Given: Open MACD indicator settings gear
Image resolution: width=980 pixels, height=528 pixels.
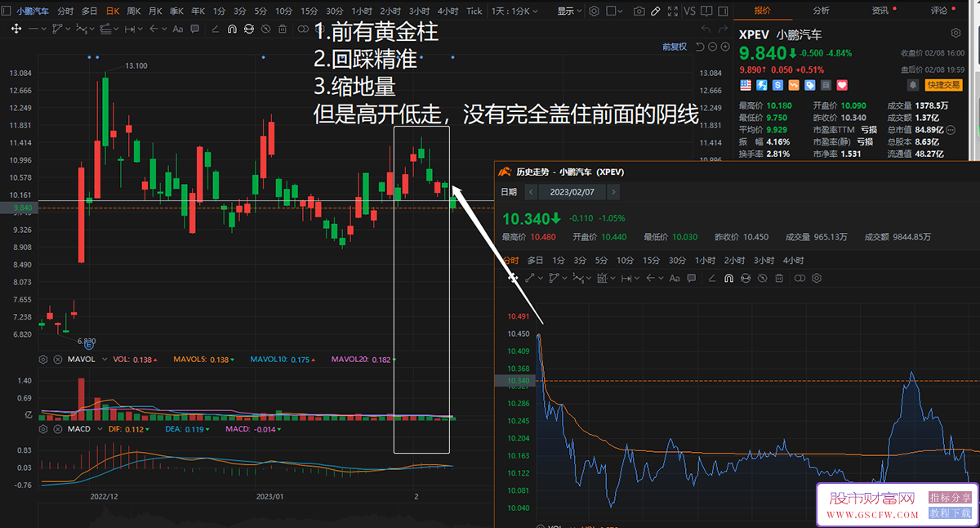Looking at the screenshot, I should click(x=43, y=429).
